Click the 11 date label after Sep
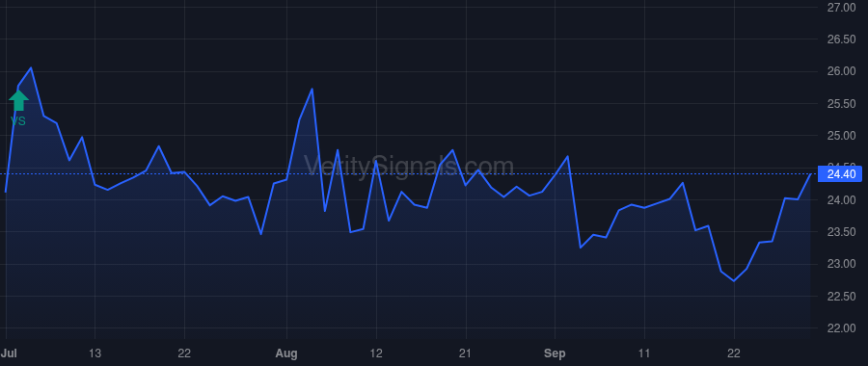 coord(644,353)
